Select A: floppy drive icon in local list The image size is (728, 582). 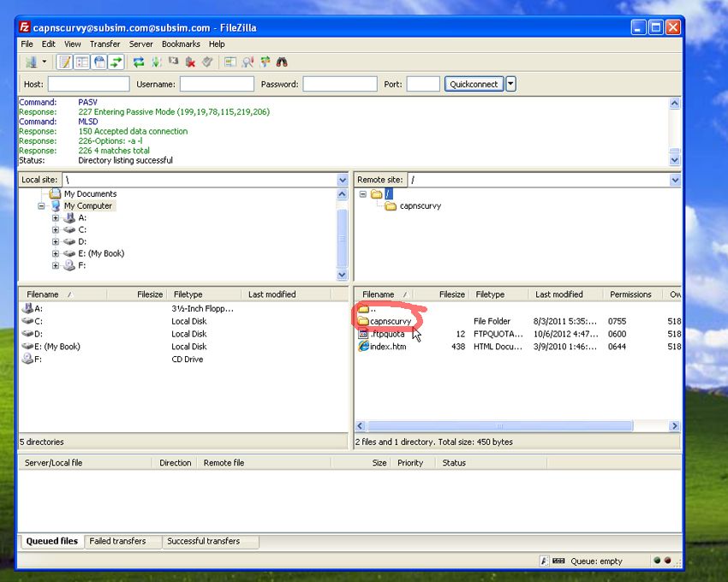click(x=28, y=308)
